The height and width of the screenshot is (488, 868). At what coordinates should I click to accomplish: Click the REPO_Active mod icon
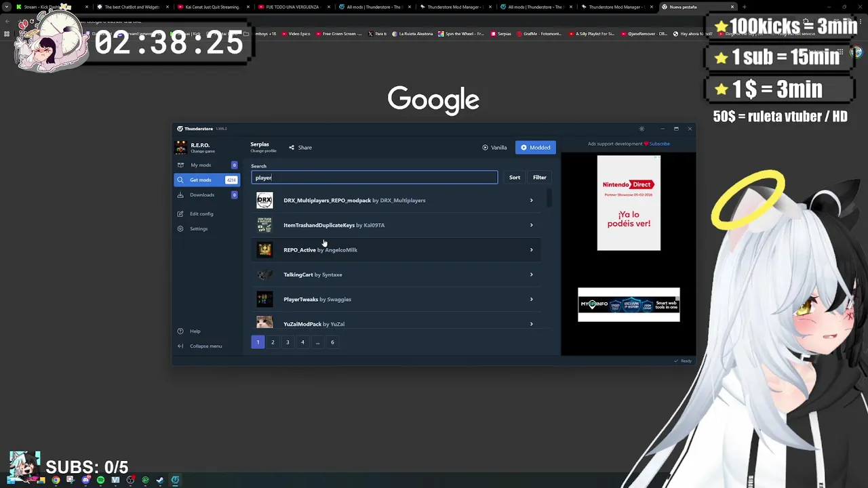(x=264, y=249)
